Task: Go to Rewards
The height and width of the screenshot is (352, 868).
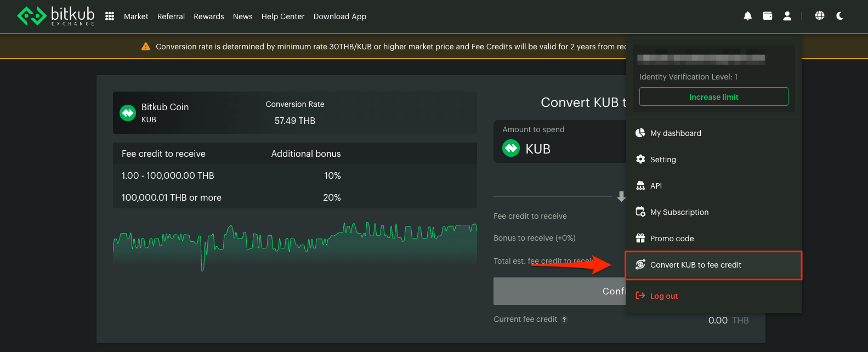Action: pyautogui.click(x=209, y=16)
